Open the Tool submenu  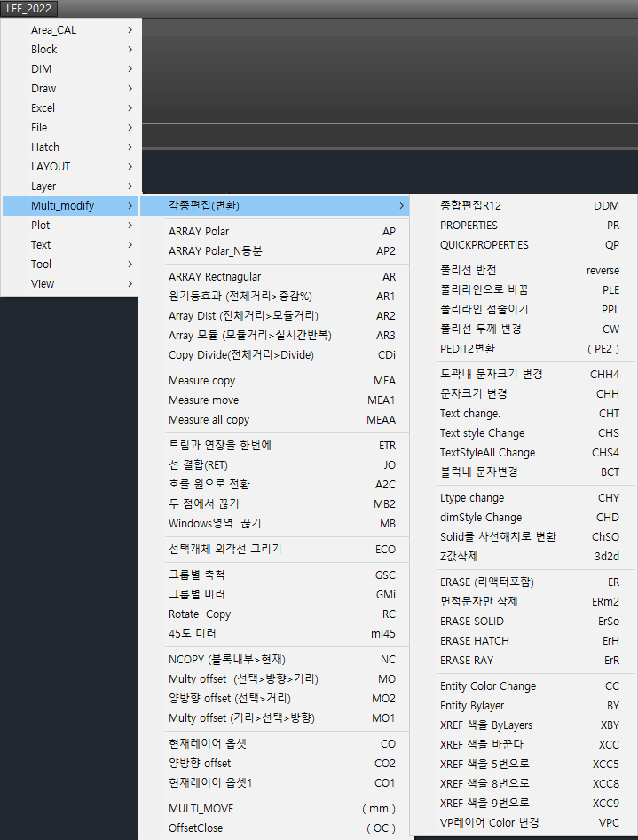click(x=71, y=265)
